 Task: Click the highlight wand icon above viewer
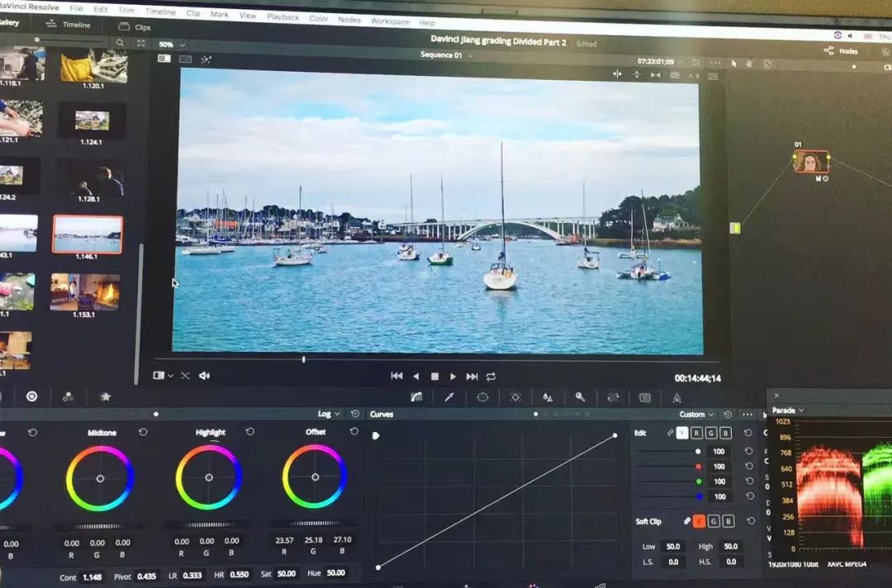pos(206,59)
